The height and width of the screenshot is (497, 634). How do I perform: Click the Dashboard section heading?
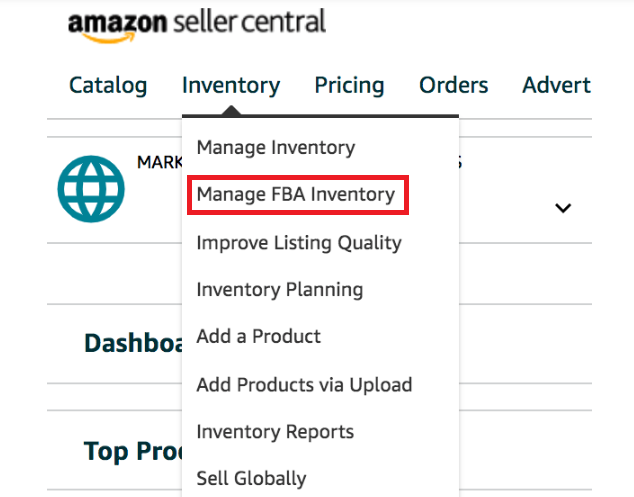click(133, 343)
